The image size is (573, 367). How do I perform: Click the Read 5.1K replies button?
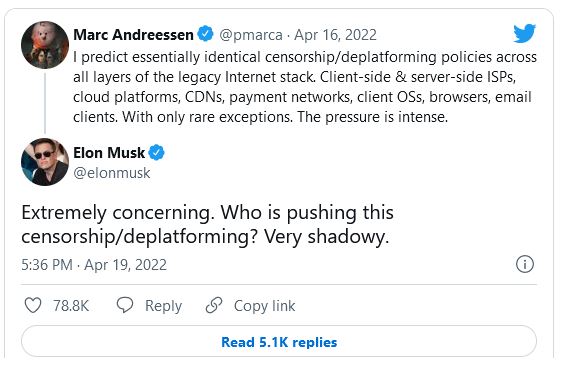pyautogui.click(x=279, y=342)
